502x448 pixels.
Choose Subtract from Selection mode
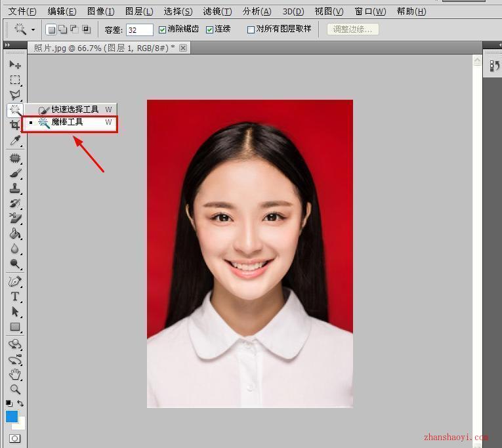tap(74, 30)
